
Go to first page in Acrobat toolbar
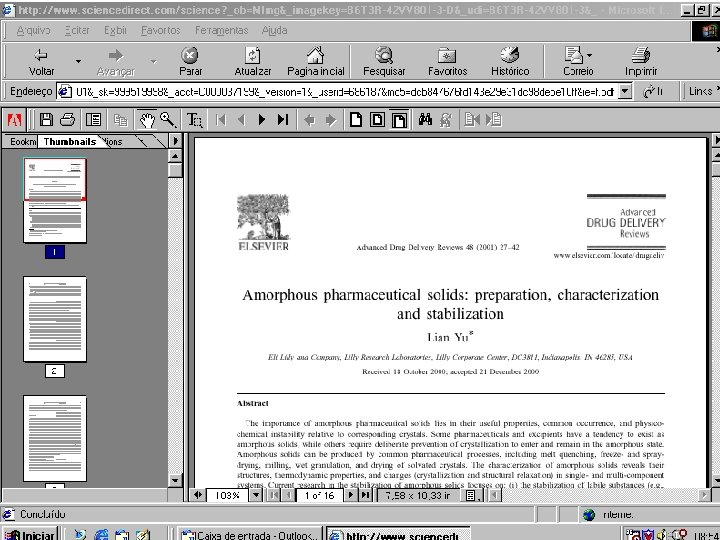click(221, 120)
